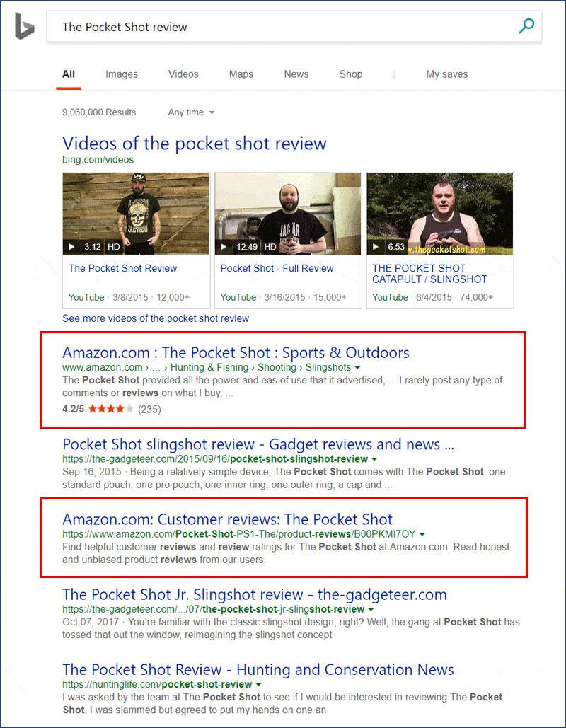
Task: Open THE POCKET SHOT CATAPULT / SLINGSHOT title
Action: pyautogui.click(x=429, y=274)
